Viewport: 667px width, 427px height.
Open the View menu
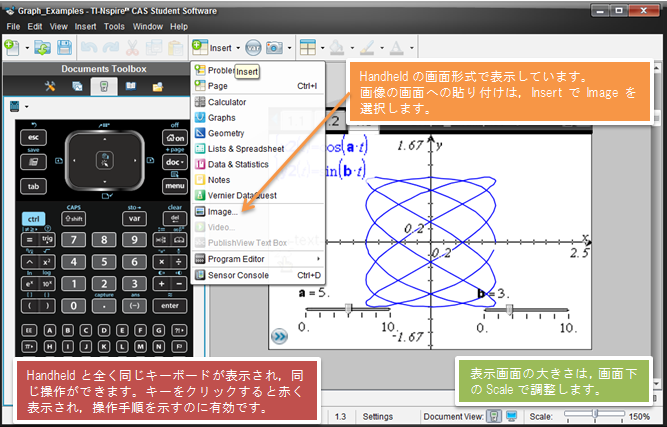click(59, 26)
